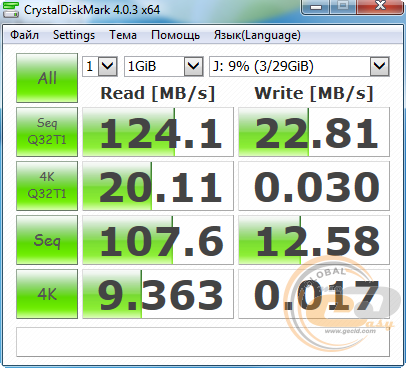The width and height of the screenshot is (406, 368).
Task: Open the Язык(Language) menu
Action: point(257,35)
